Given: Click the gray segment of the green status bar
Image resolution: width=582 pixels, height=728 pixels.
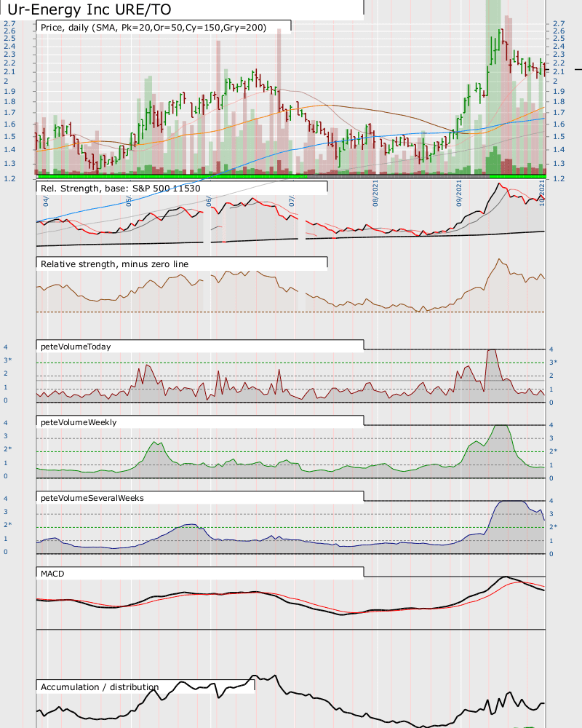Looking at the screenshot, I should [x=398, y=176].
